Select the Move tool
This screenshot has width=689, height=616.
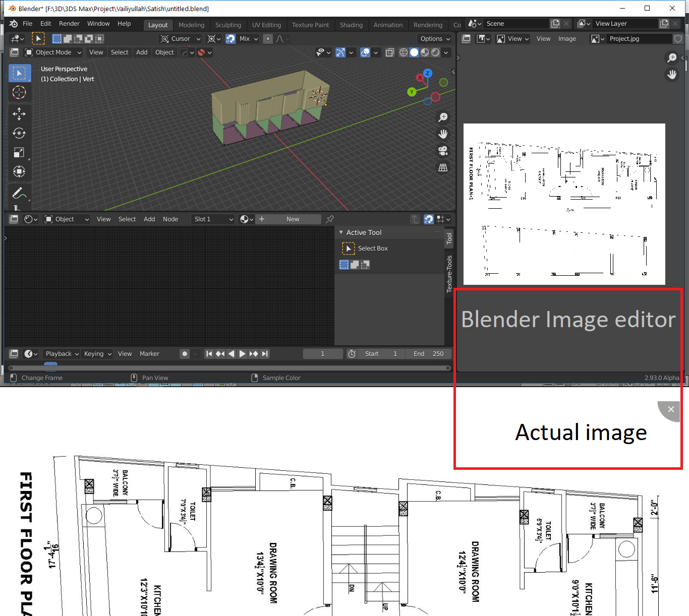click(19, 114)
